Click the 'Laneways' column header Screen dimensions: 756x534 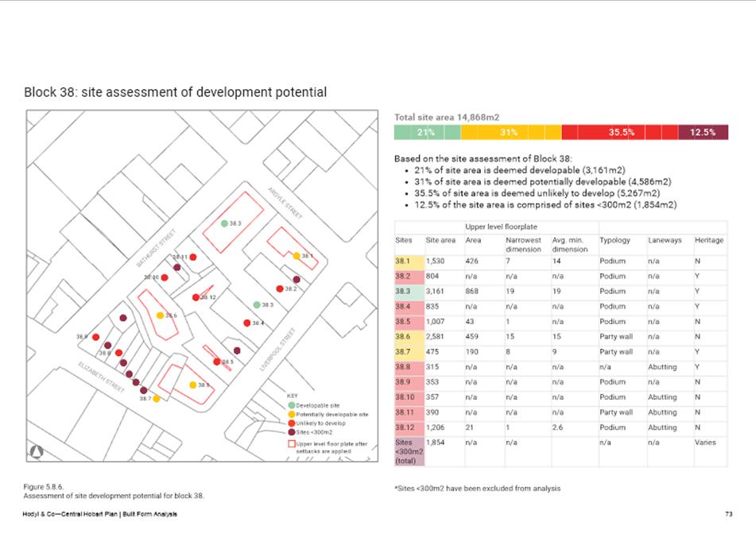pos(665,240)
